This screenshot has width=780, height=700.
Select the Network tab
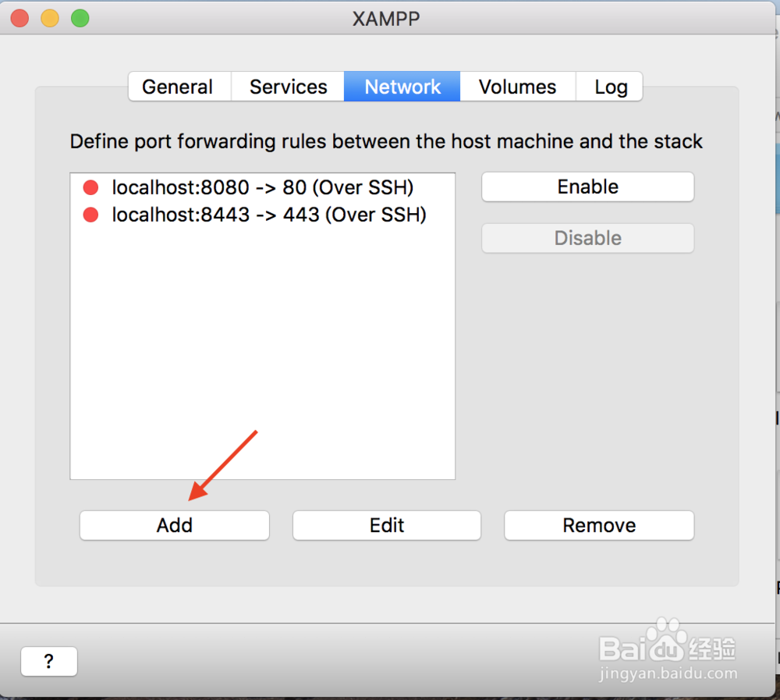coord(402,87)
